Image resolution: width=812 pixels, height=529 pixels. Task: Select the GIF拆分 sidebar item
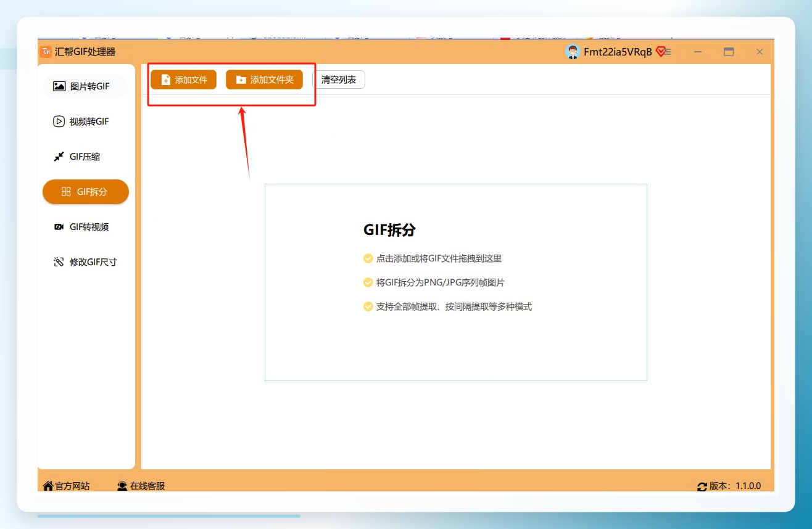86,192
